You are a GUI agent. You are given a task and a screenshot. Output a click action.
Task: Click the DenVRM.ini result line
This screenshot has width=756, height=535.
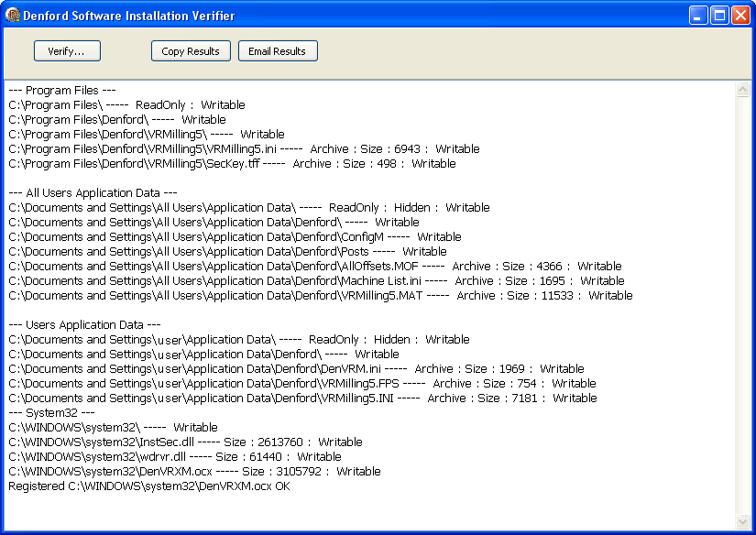(x=296, y=369)
